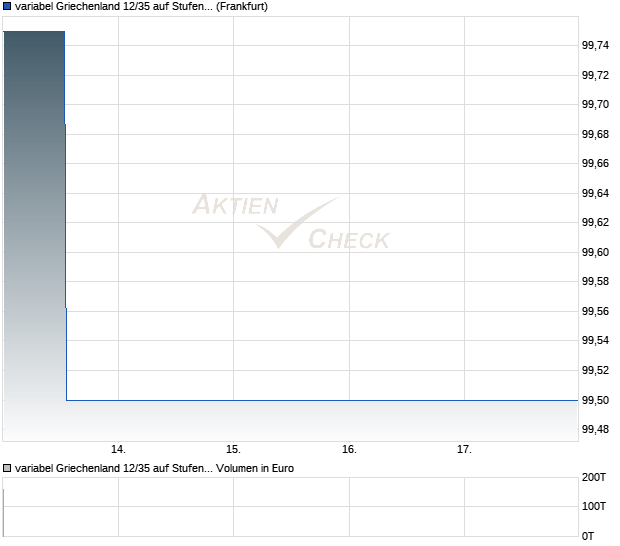Screen dimensions: 620x546
Task: Click the gray volume legend square
Action: 8,467
